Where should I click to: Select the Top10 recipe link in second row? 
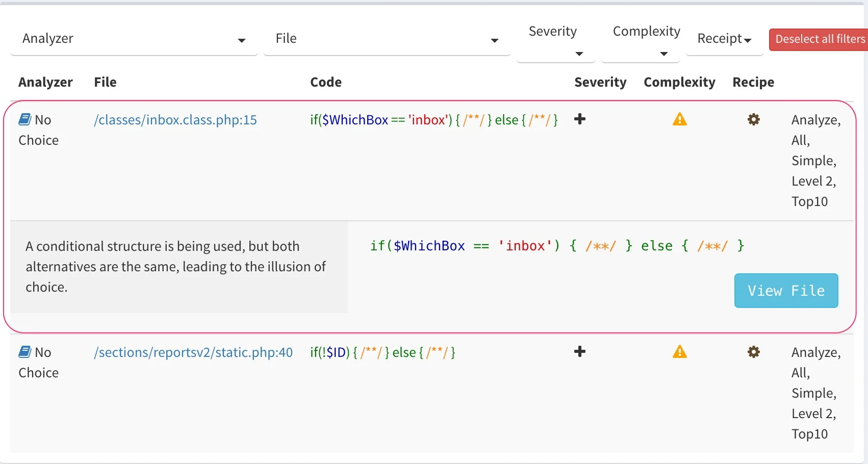pos(809,433)
